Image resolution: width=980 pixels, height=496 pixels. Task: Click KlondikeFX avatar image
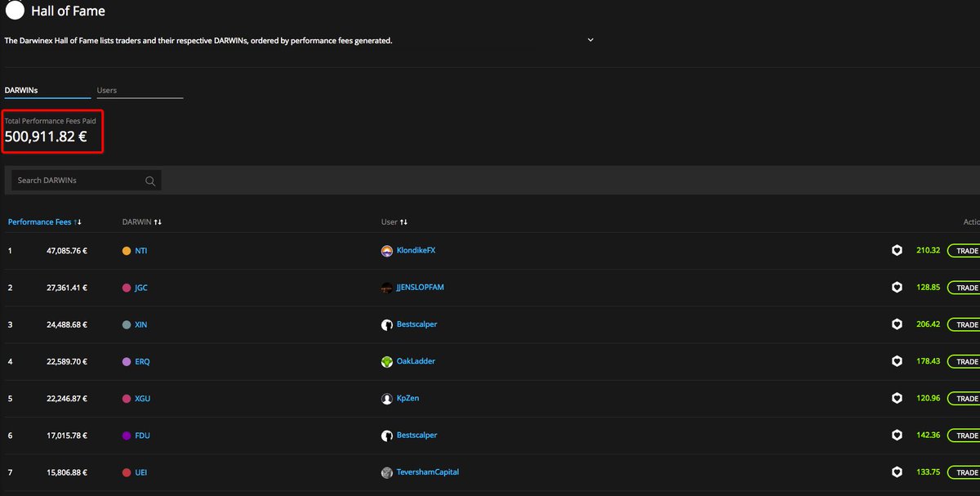(387, 251)
